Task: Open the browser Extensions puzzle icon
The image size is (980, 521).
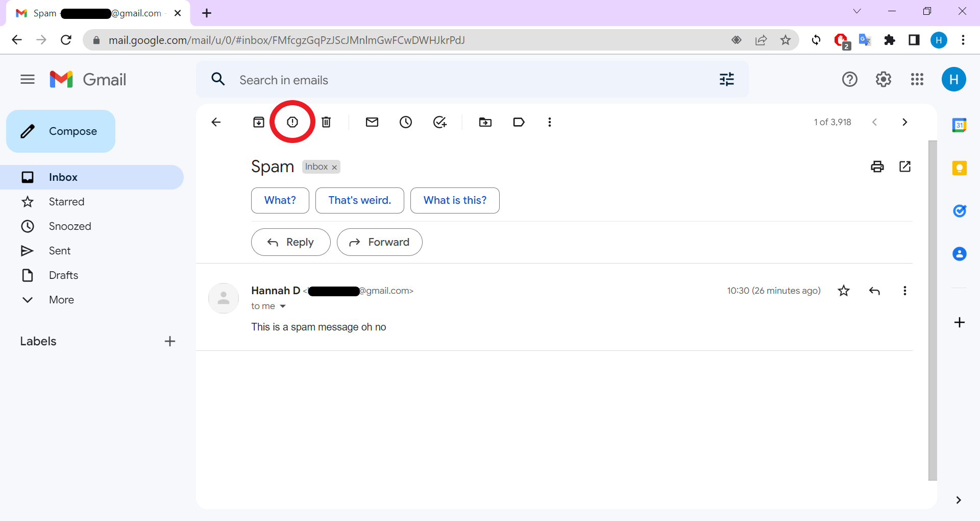Action: tap(890, 40)
